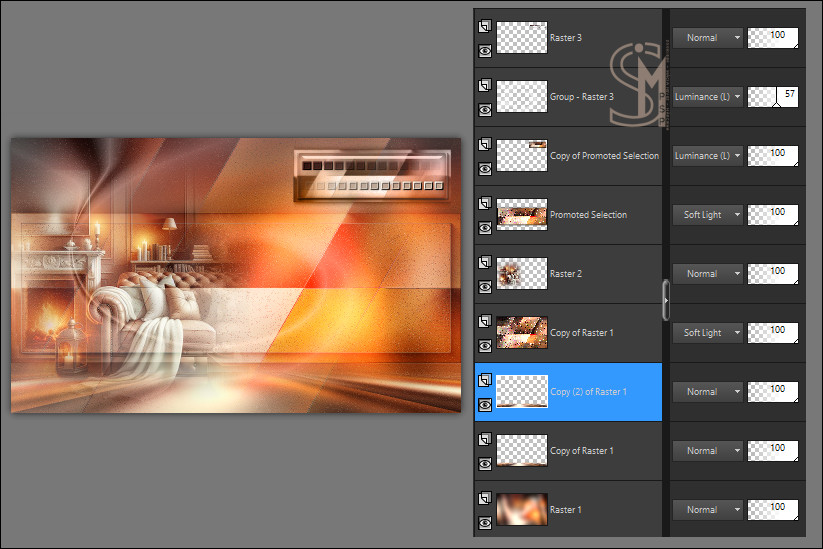Screen dimensions: 823x549
Task: Click the layer type icon for bottom Raster 1 layer
Action: click(484, 498)
